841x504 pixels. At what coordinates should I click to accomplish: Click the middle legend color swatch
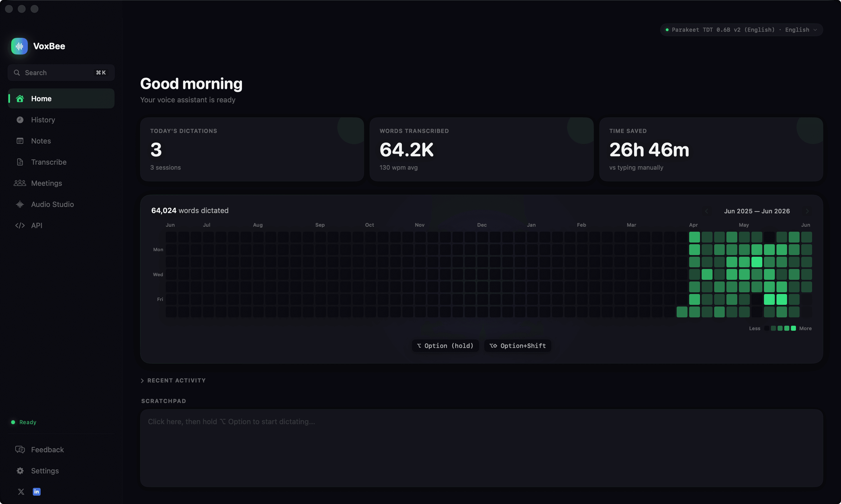[780, 328]
